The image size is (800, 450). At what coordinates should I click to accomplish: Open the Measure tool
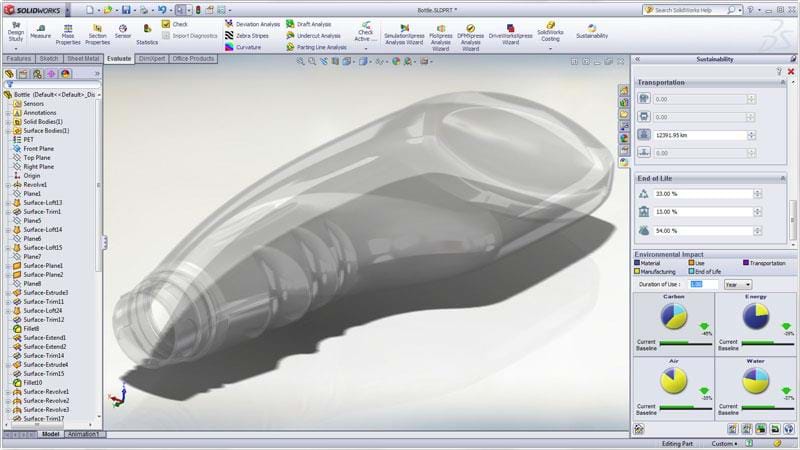point(40,31)
